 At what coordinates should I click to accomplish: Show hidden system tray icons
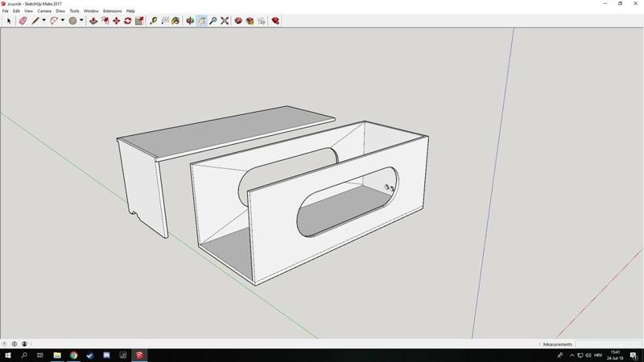[572, 356]
